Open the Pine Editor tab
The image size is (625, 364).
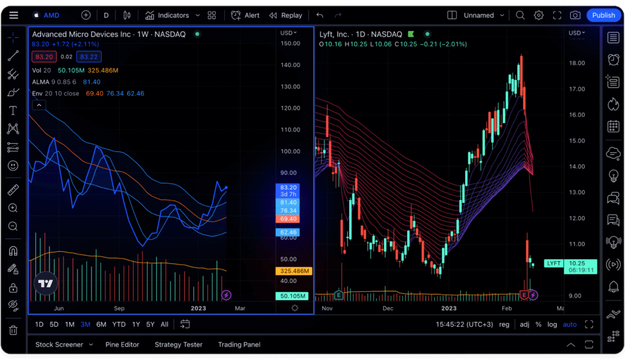coord(122,345)
